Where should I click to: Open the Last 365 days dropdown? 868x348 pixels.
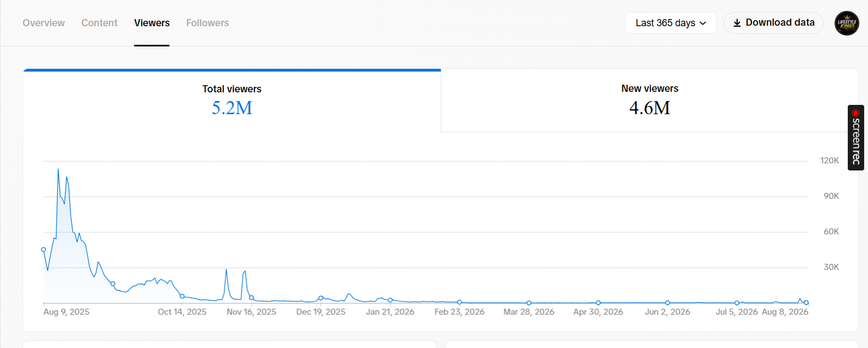click(x=671, y=23)
